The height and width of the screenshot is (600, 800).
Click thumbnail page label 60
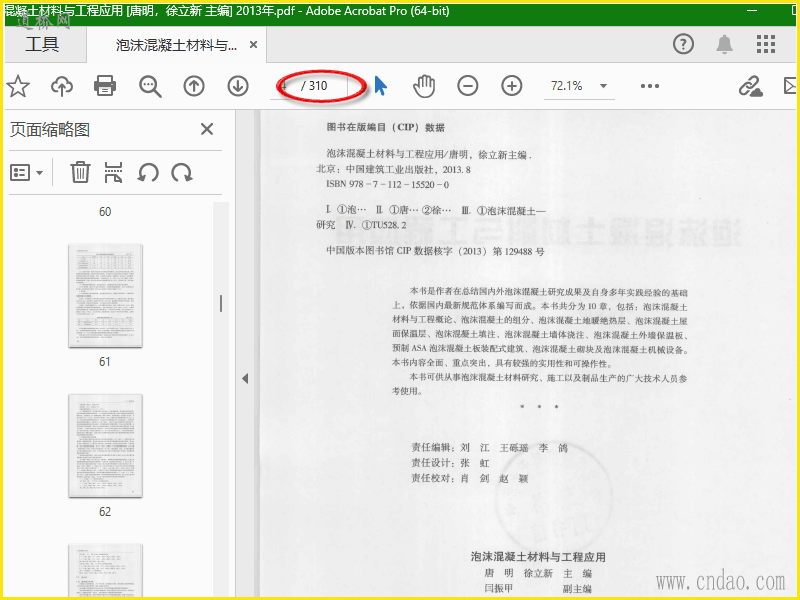tap(105, 212)
